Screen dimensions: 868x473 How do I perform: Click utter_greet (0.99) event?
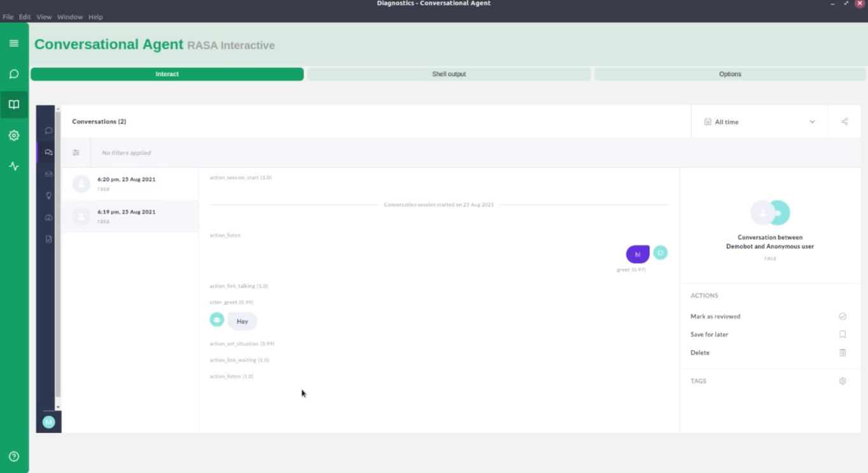pos(231,302)
